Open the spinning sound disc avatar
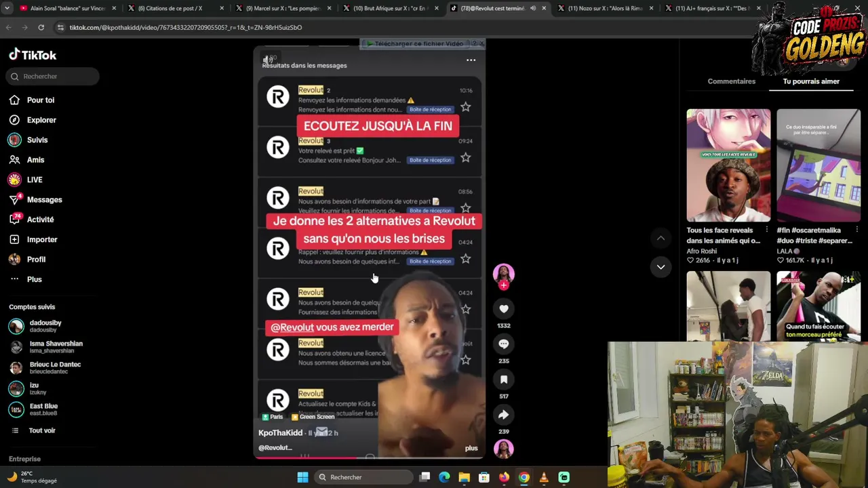Image resolution: width=868 pixels, height=488 pixels. pos(503,449)
